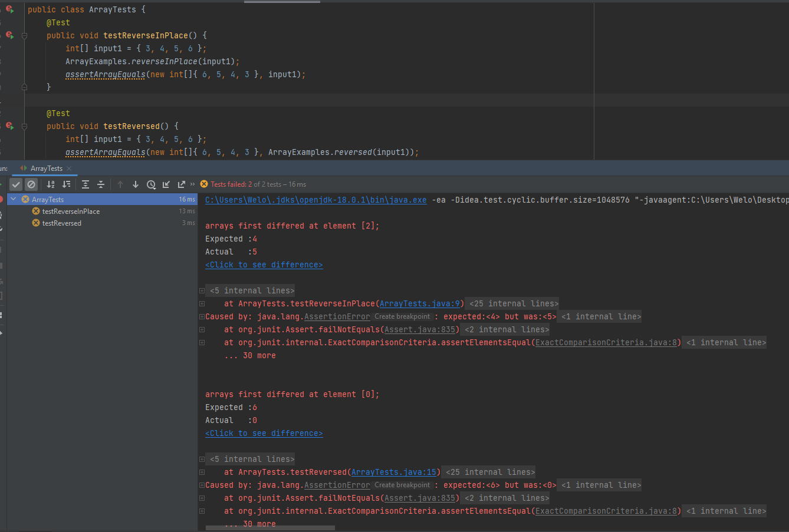This screenshot has height=532, width=789.
Task: Show more test toolbar actions chevron
Action: pos(192,184)
